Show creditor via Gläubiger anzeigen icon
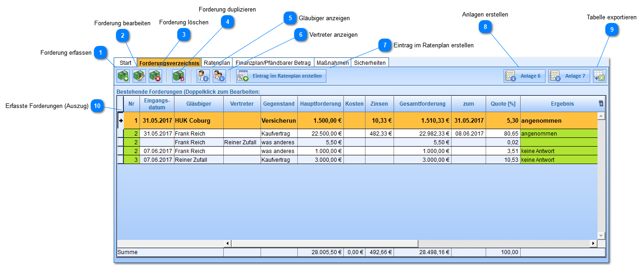This screenshot has height=267, width=644. [x=203, y=76]
